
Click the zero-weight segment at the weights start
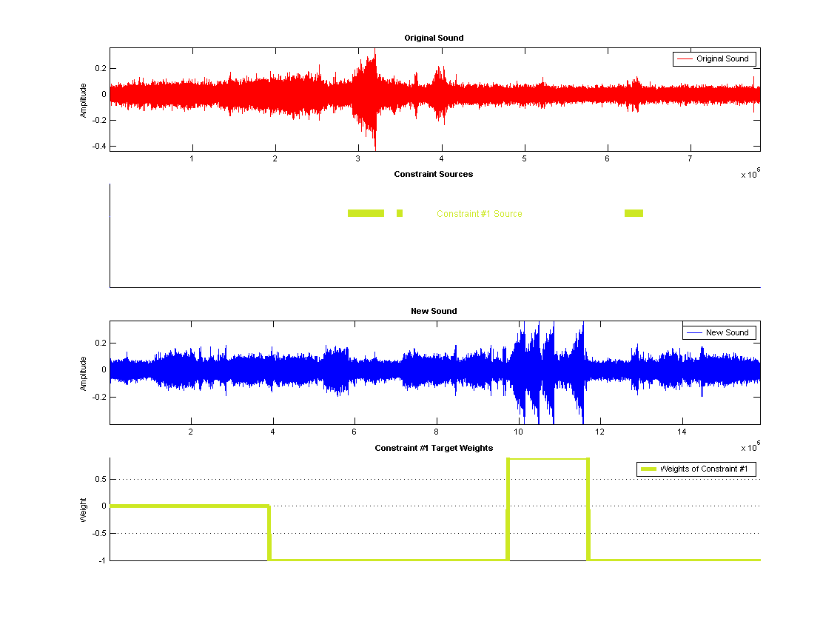pos(189,506)
